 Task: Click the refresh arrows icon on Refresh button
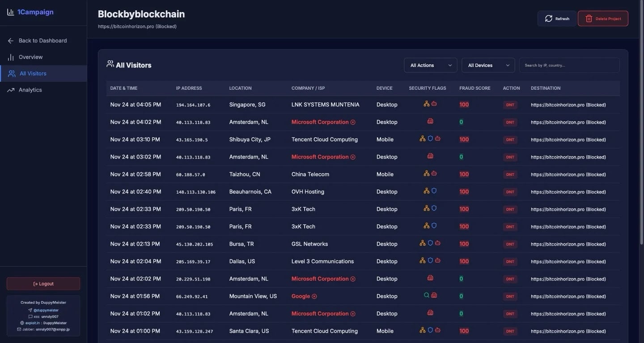pyautogui.click(x=549, y=18)
